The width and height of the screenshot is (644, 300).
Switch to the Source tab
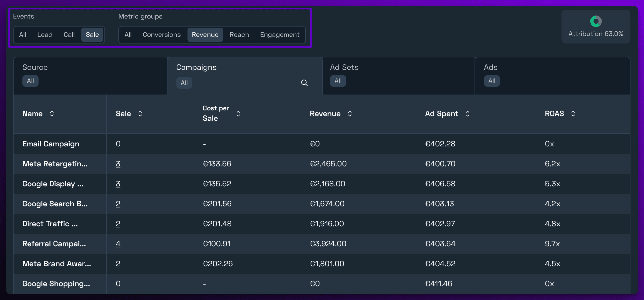click(35, 67)
